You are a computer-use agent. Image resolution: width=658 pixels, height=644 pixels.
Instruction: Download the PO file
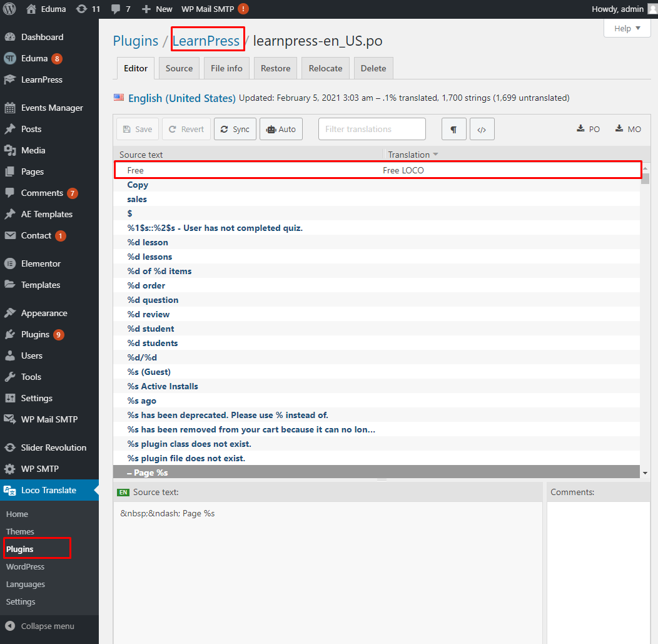pos(587,129)
